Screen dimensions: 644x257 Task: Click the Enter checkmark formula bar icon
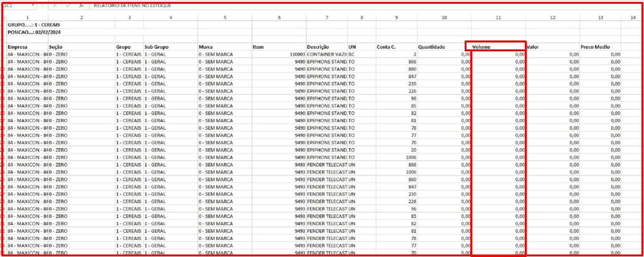point(68,6)
